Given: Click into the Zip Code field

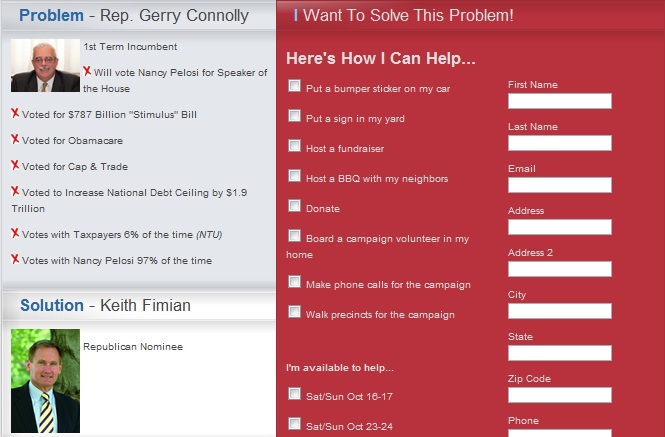Looking at the screenshot, I should point(559,395).
